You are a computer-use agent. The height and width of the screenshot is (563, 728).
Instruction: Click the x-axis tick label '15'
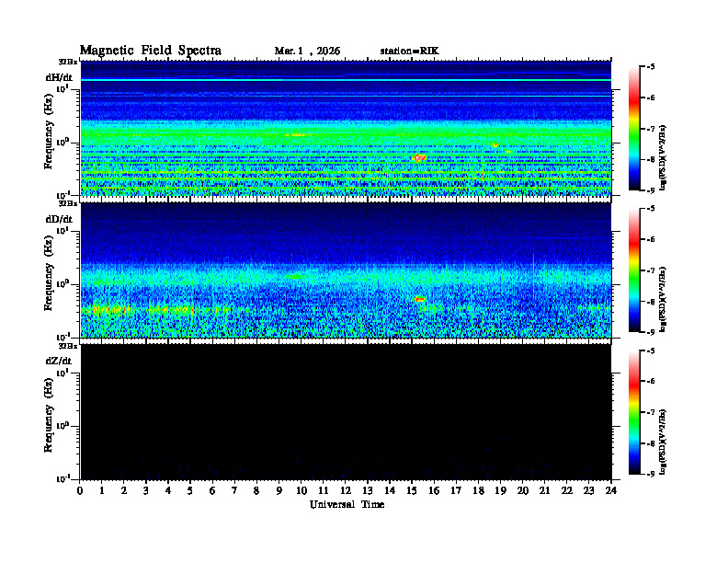tap(412, 491)
